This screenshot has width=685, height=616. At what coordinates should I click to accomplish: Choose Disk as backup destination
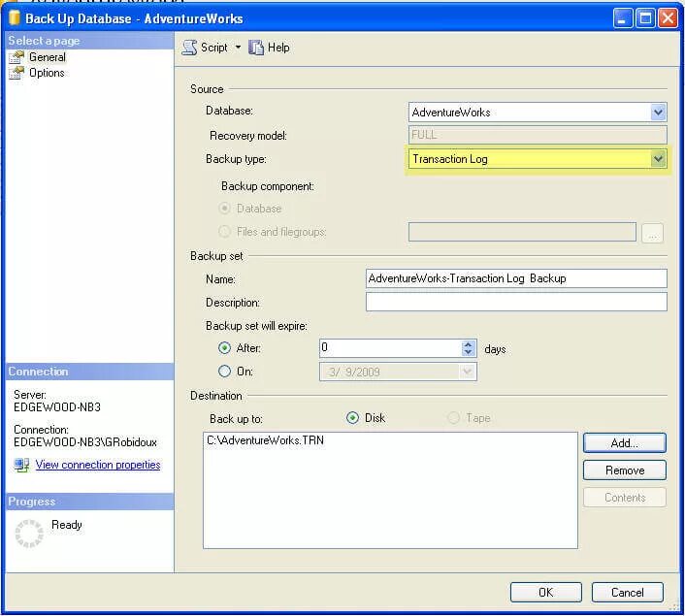tap(352, 418)
